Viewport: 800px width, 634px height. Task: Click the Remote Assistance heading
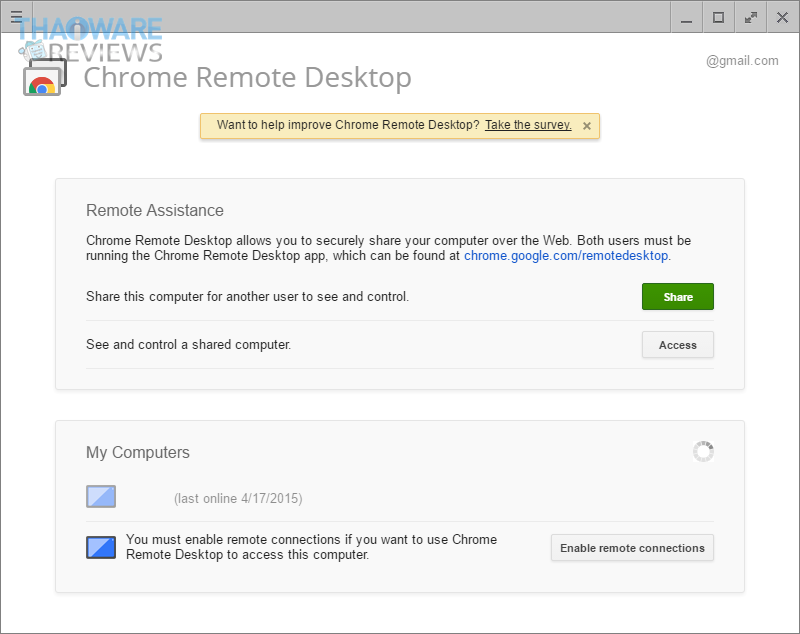pyautogui.click(x=155, y=210)
